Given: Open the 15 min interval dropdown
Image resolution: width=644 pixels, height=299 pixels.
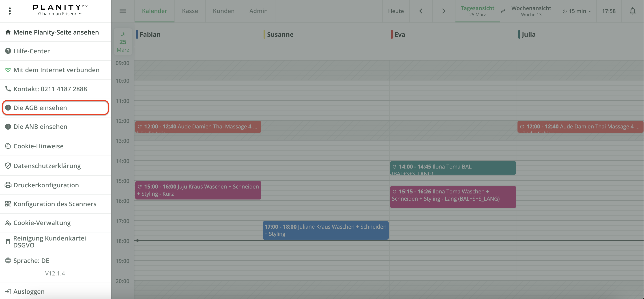Looking at the screenshot, I should tap(577, 11).
